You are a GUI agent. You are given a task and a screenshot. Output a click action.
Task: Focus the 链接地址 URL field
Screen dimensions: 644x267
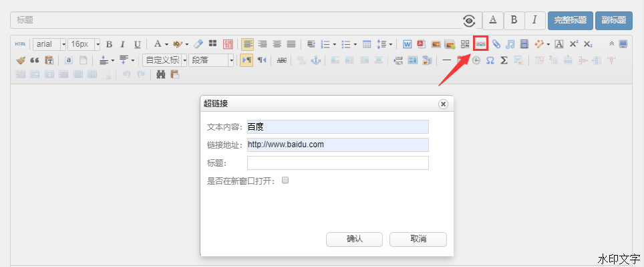337,145
